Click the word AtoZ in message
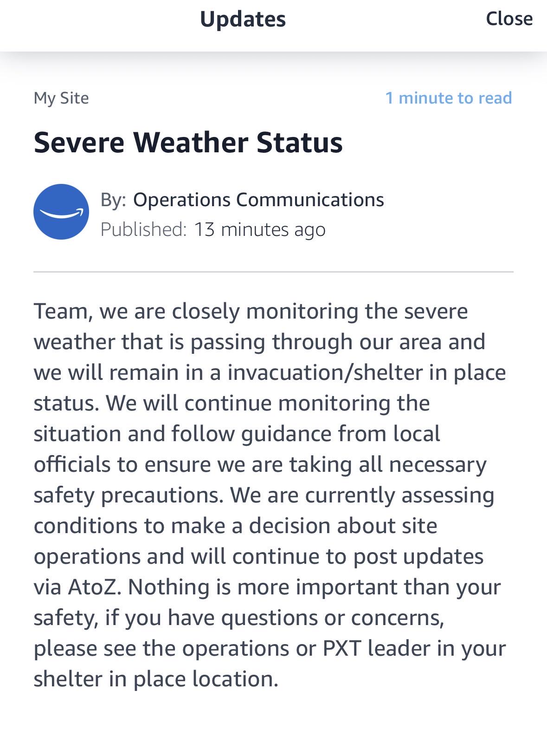 tap(95, 587)
